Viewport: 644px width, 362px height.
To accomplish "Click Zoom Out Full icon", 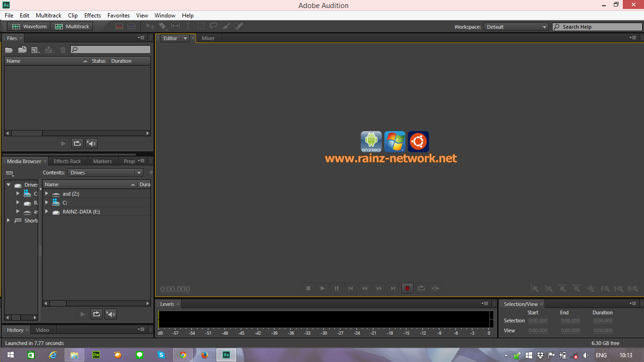I will tap(590, 288).
